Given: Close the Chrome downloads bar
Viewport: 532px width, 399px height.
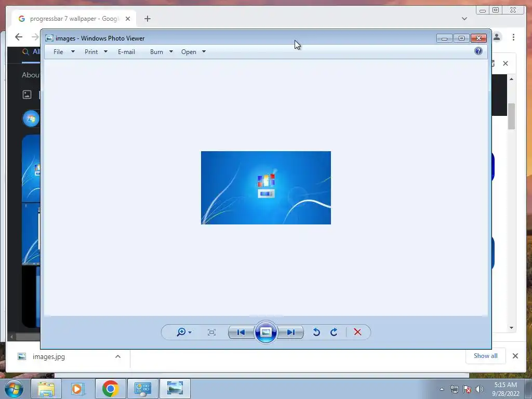Looking at the screenshot, I should coord(515,356).
